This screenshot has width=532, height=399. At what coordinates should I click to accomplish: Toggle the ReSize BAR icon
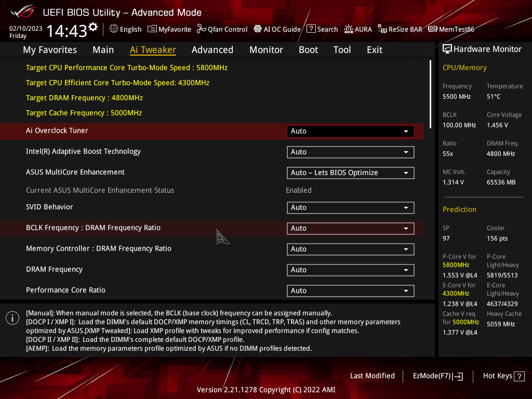point(382,29)
